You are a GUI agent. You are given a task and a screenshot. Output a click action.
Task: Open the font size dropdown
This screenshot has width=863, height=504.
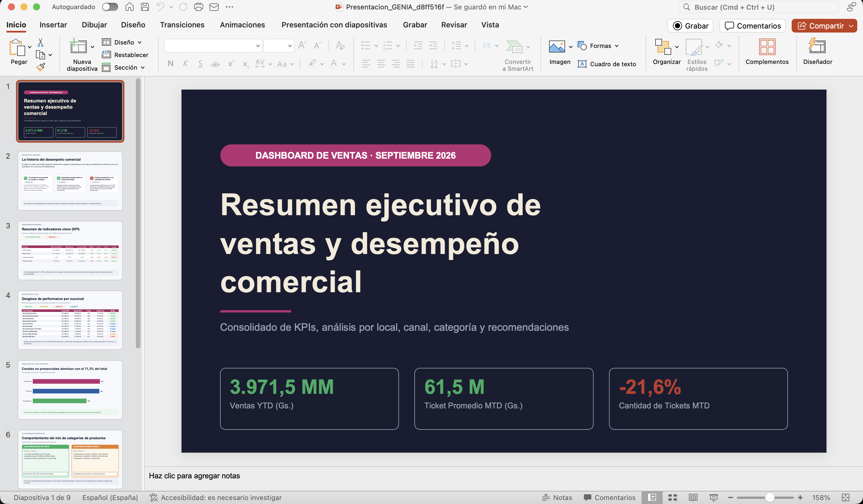coord(290,46)
